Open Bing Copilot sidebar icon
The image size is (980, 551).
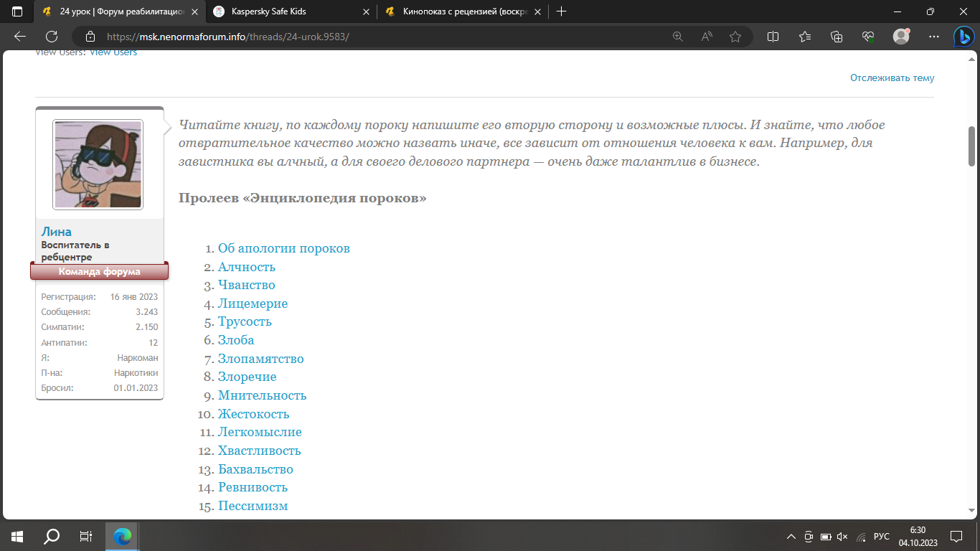tap(962, 37)
